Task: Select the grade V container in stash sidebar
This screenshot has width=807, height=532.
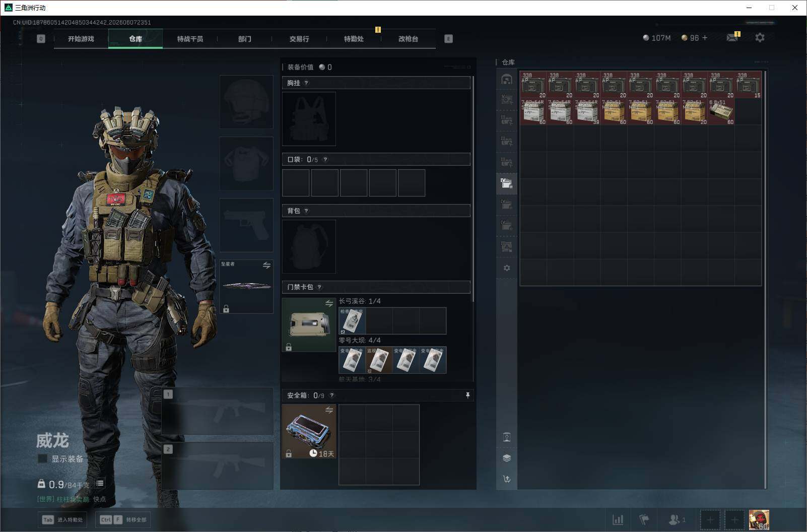Action: pos(507,99)
